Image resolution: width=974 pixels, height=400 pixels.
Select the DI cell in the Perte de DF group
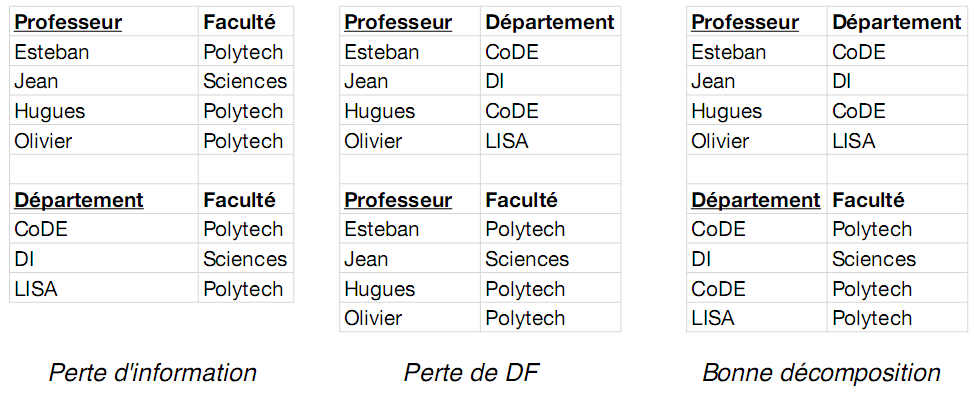pos(550,81)
